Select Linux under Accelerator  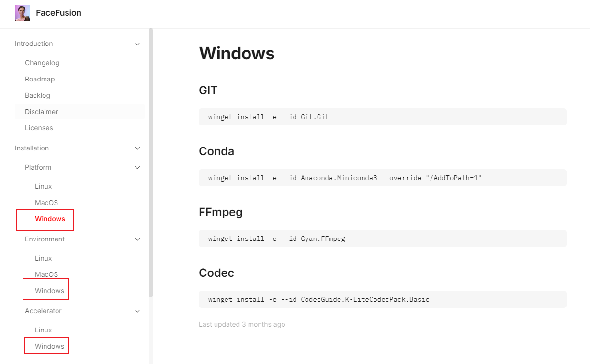point(44,330)
